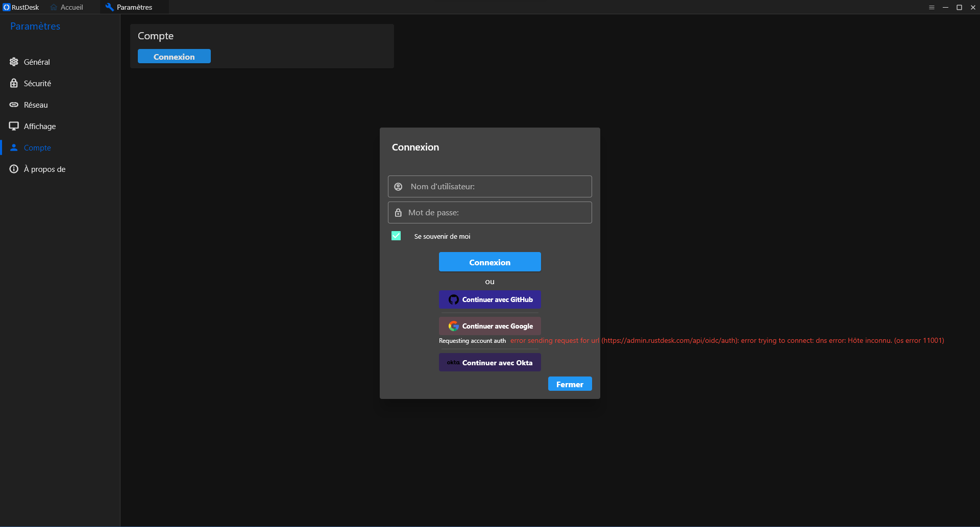This screenshot has height=527, width=980.
Task: Click the Fermer button
Action: pyautogui.click(x=570, y=384)
